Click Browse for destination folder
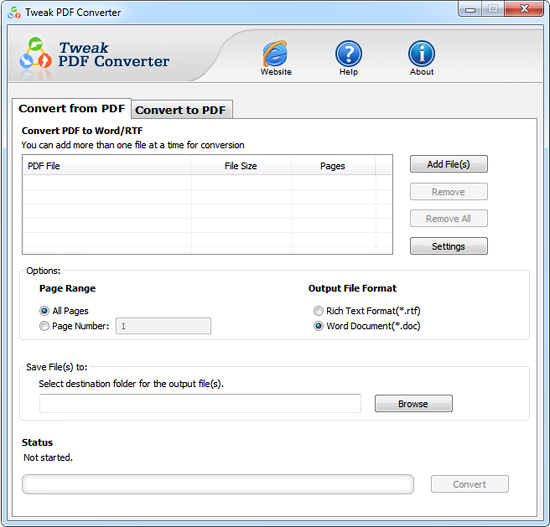550x527 pixels. (414, 404)
